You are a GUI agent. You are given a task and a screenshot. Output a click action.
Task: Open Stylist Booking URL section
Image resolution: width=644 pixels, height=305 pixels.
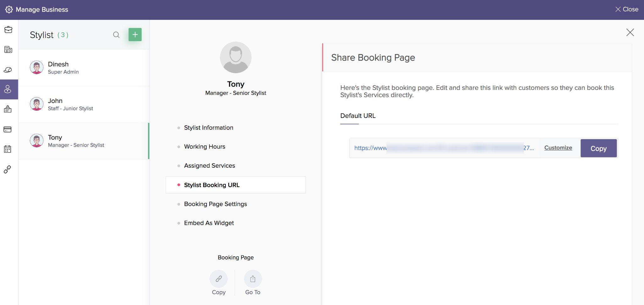(x=236, y=185)
